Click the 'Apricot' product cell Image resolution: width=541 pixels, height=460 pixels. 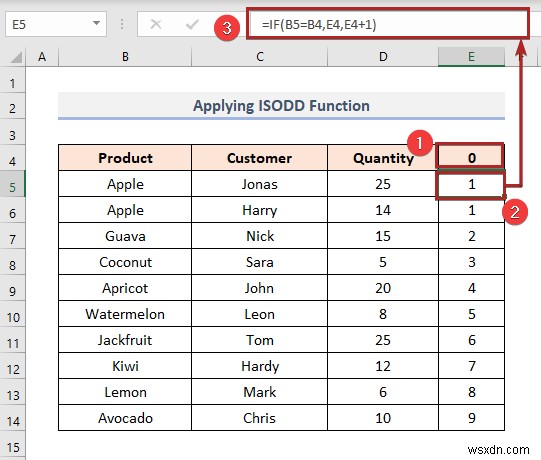coord(125,288)
